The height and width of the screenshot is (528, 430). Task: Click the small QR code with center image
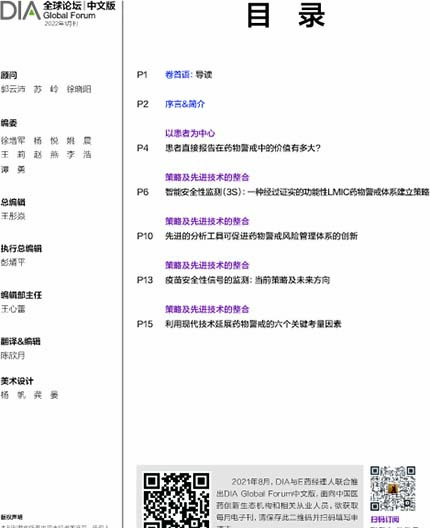393,488
